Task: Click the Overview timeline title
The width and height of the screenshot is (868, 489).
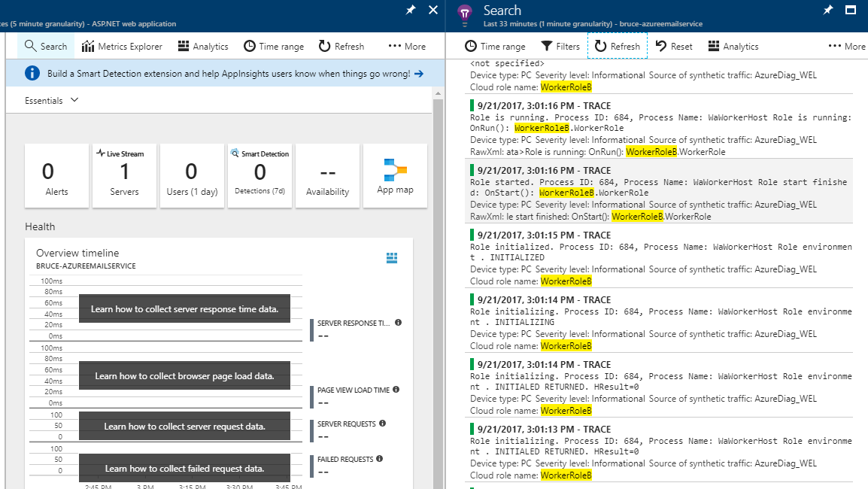Action: [77, 253]
